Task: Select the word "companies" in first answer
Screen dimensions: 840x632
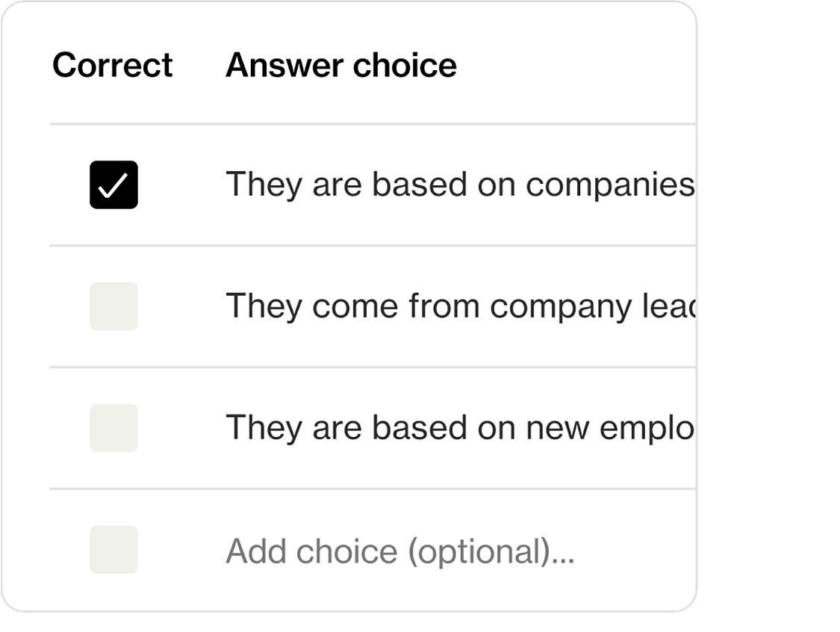Action: coord(610,185)
